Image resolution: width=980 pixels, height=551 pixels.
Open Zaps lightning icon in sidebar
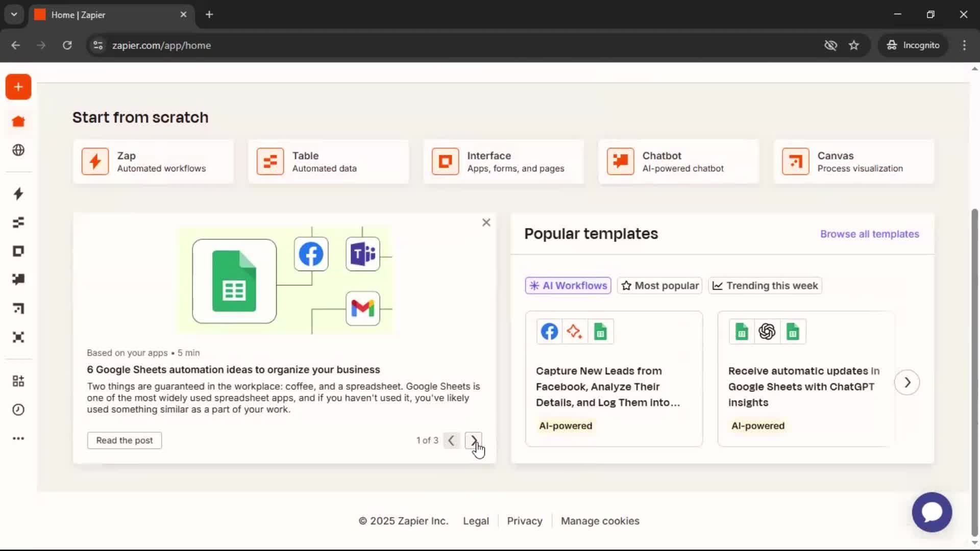(x=18, y=194)
